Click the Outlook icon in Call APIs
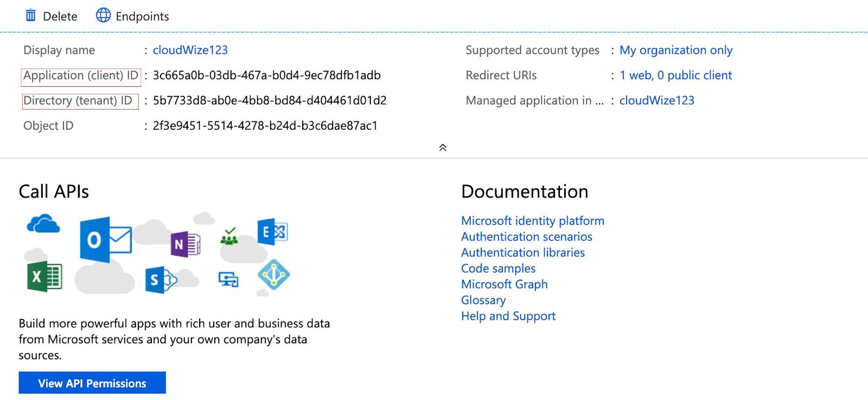 tap(105, 239)
